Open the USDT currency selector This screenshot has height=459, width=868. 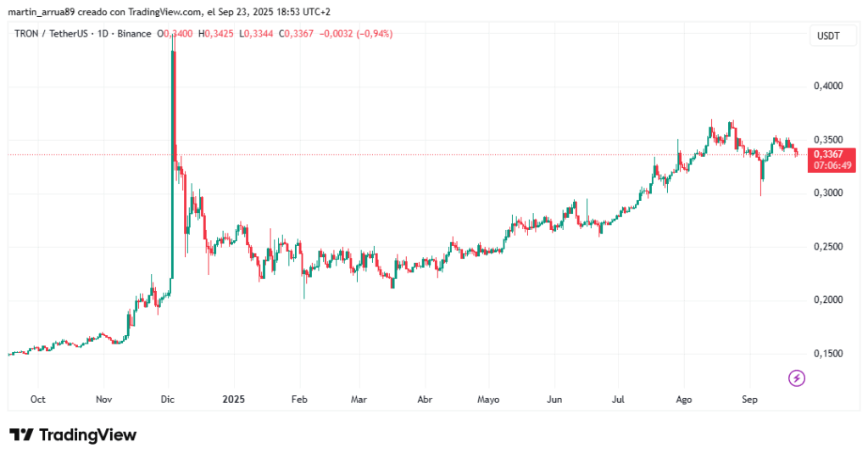tap(827, 36)
